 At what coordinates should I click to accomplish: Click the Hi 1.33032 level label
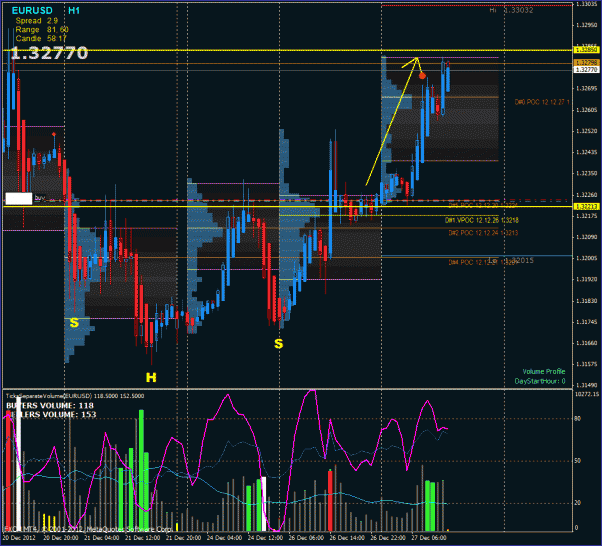click(511, 10)
